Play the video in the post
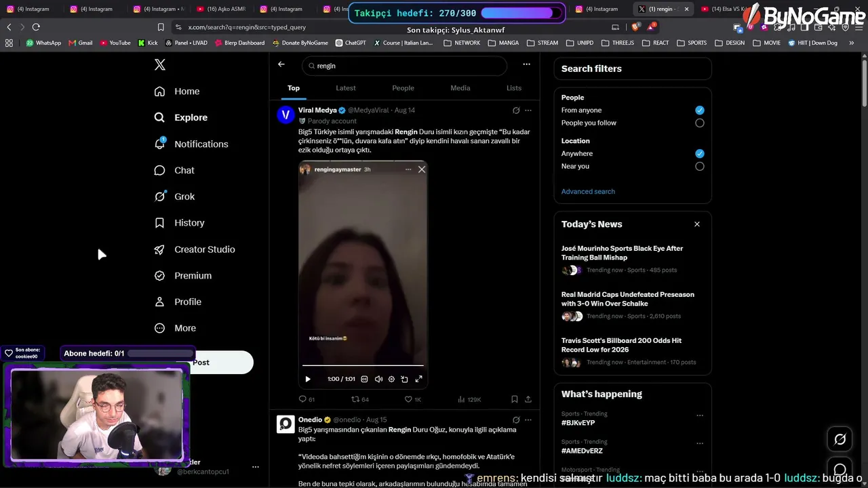 click(307, 379)
